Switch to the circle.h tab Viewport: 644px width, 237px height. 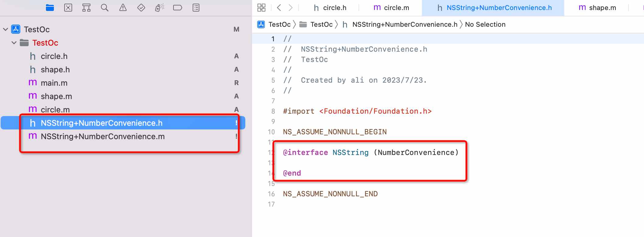point(330,8)
